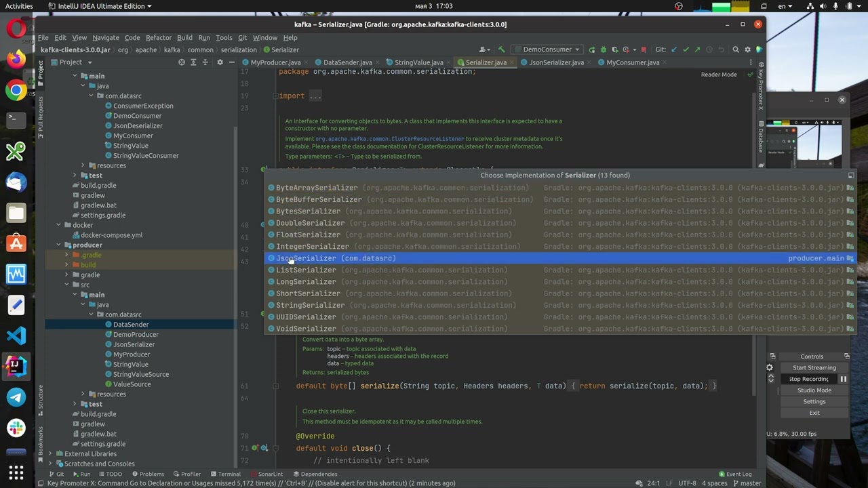Click Activities in the top bar

19,6
